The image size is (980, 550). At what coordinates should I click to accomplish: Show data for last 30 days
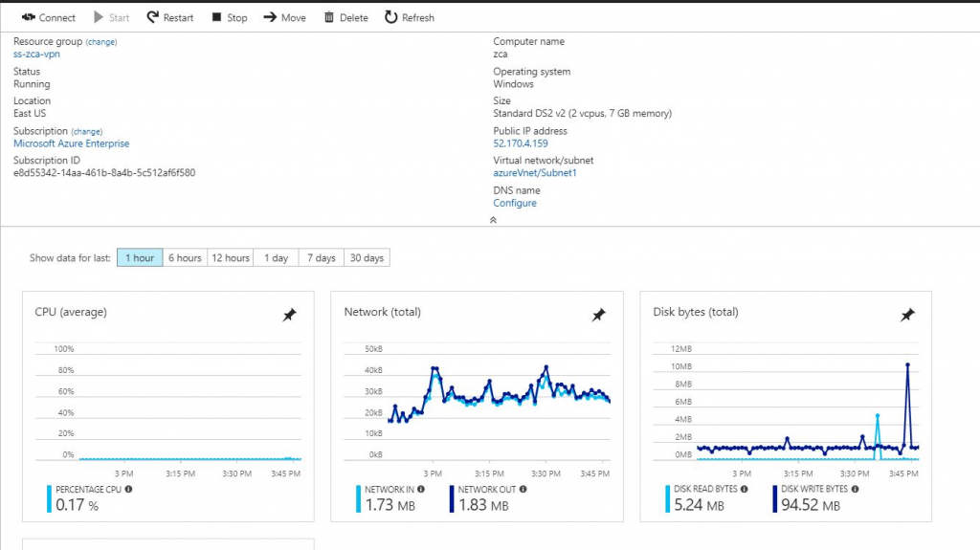tap(367, 258)
